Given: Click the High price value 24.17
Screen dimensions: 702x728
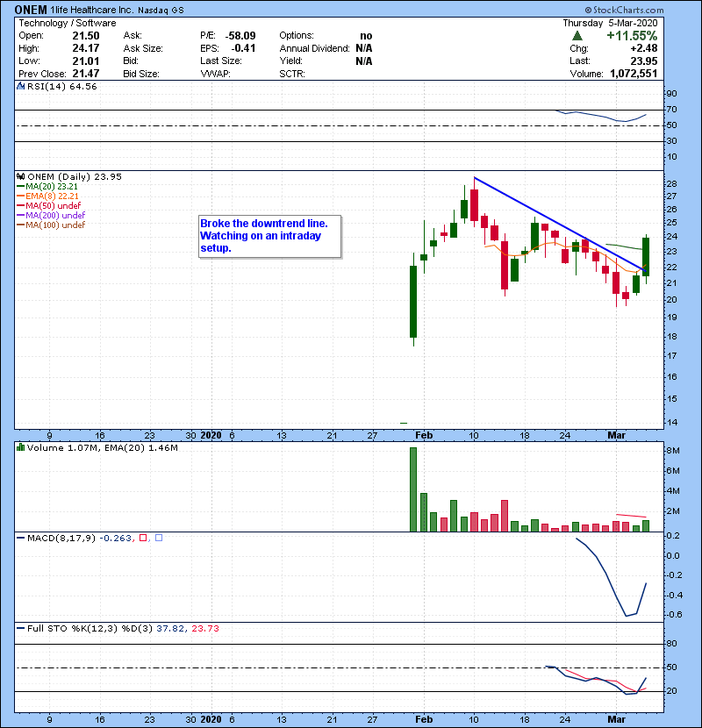Looking at the screenshot, I should pos(86,48).
